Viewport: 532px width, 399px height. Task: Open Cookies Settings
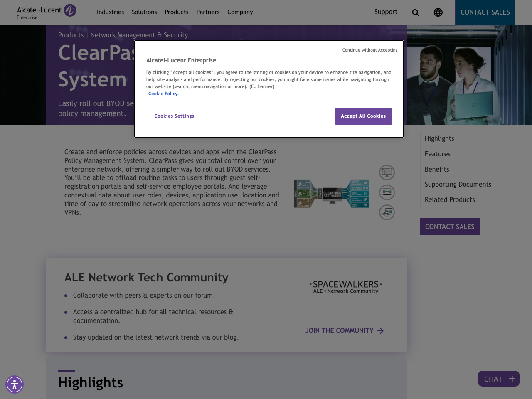click(174, 116)
